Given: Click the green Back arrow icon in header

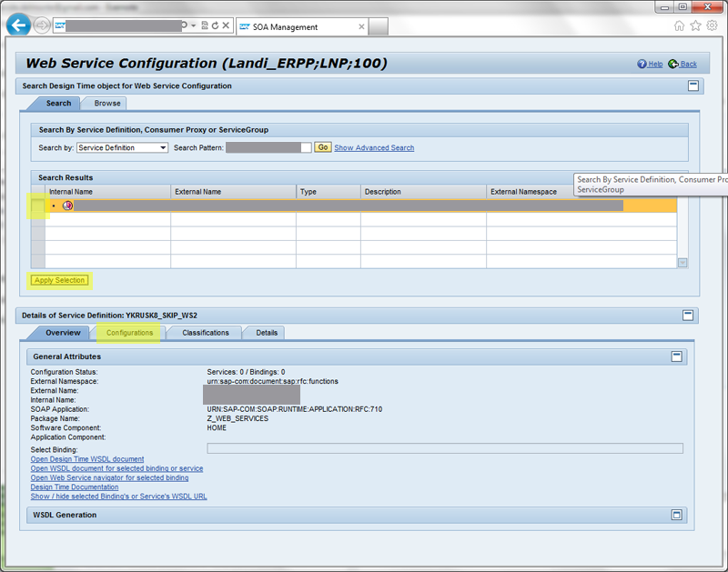Looking at the screenshot, I should click(673, 64).
